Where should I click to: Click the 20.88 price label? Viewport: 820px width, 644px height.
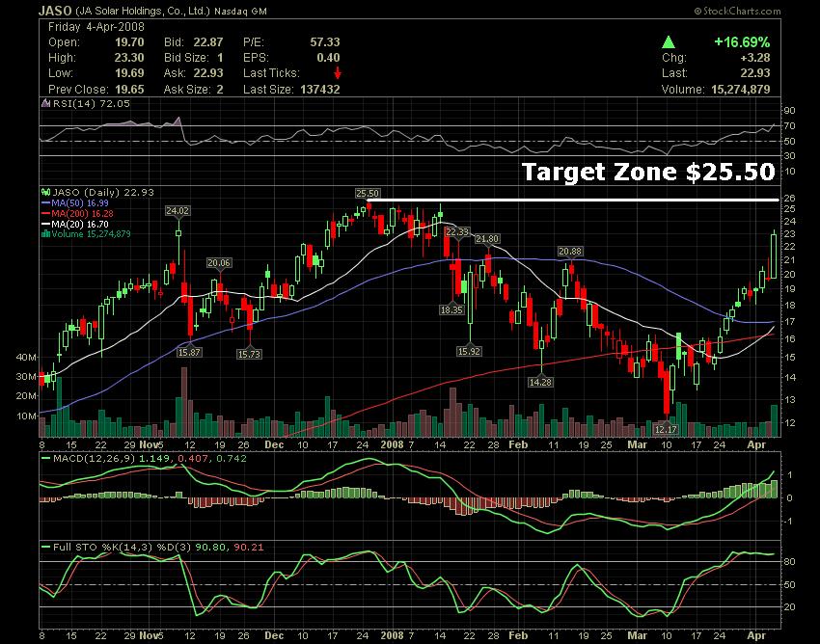click(570, 252)
